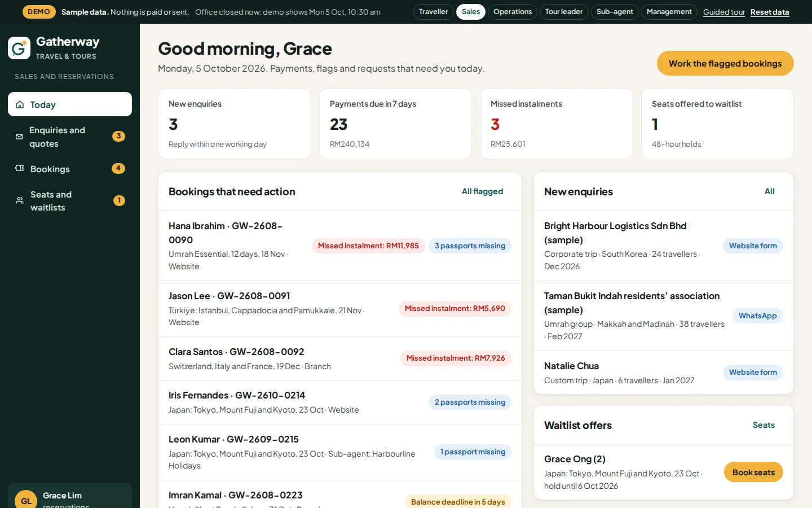Click the Grace Lim GL avatar
This screenshot has width=812, height=508.
(26, 500)
